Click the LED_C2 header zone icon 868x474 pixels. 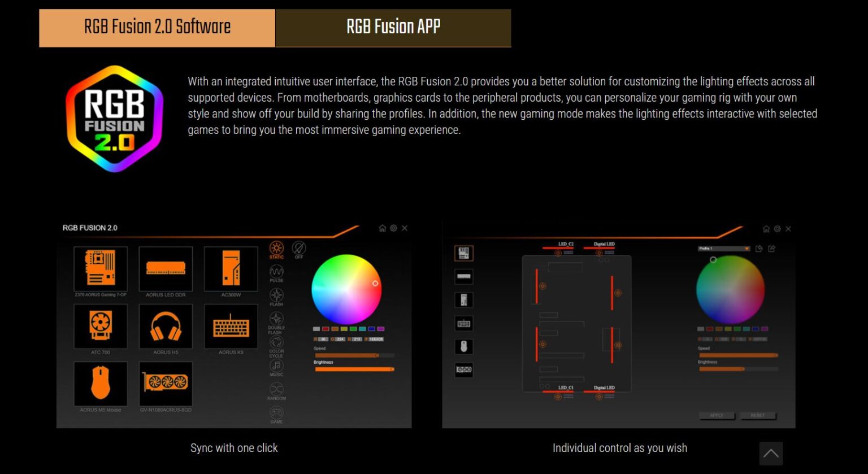558,253
